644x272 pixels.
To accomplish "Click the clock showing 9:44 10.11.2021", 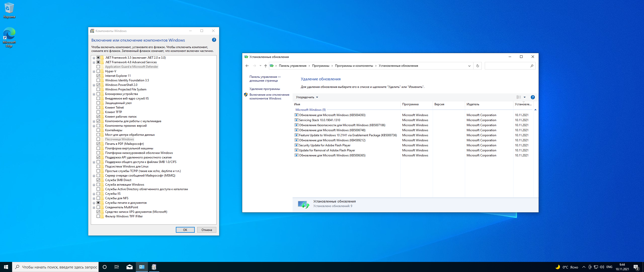I will pos(622,267).
